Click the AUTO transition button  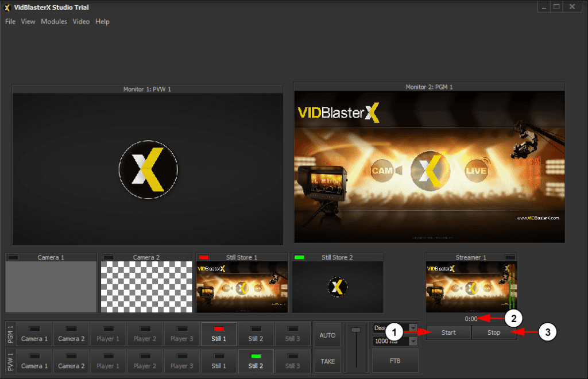[327, 335]
